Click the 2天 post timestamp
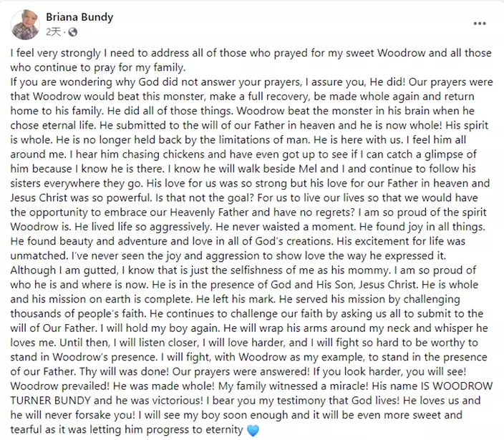The image size is (504, 440). coord(54,32)
